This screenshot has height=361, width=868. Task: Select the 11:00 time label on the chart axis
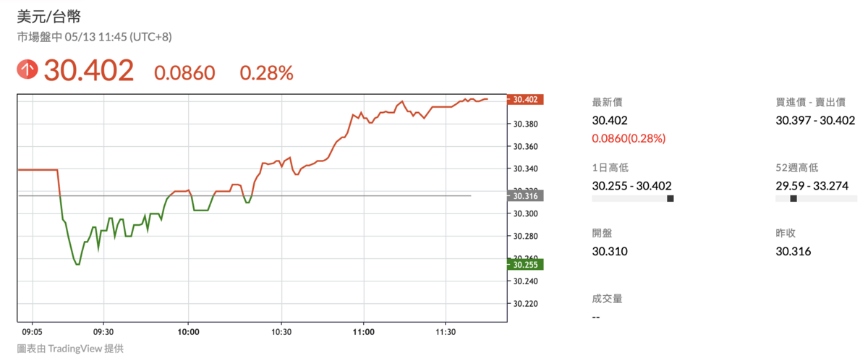point(363,332)
